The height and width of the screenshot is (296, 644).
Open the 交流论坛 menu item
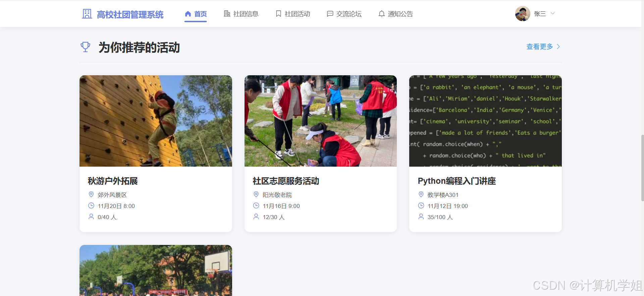(344, 14)
